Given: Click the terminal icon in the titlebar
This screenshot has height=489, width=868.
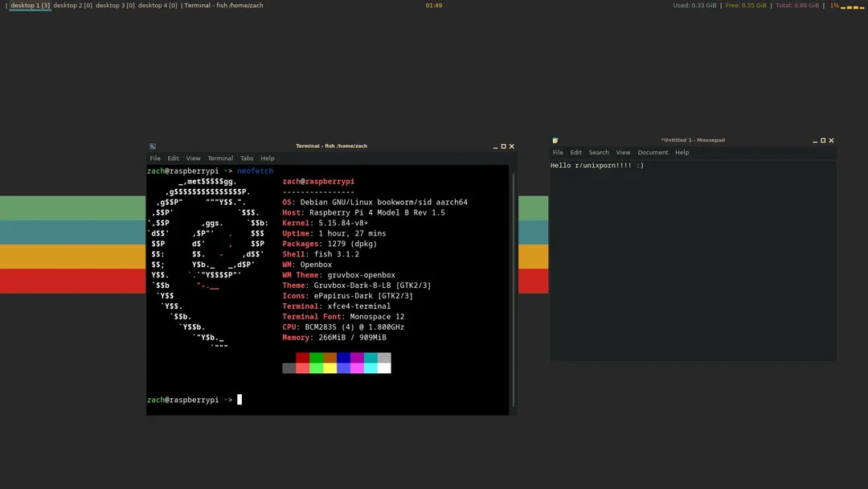Looking at the screenshot, I should coord(153,146).
